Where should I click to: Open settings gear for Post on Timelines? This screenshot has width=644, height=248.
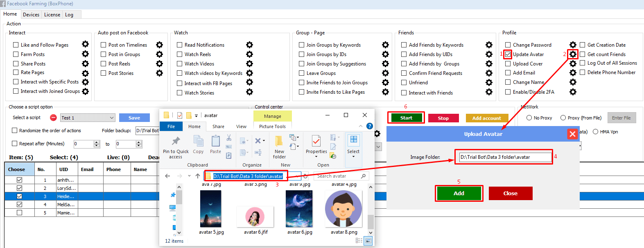(159, 45)
